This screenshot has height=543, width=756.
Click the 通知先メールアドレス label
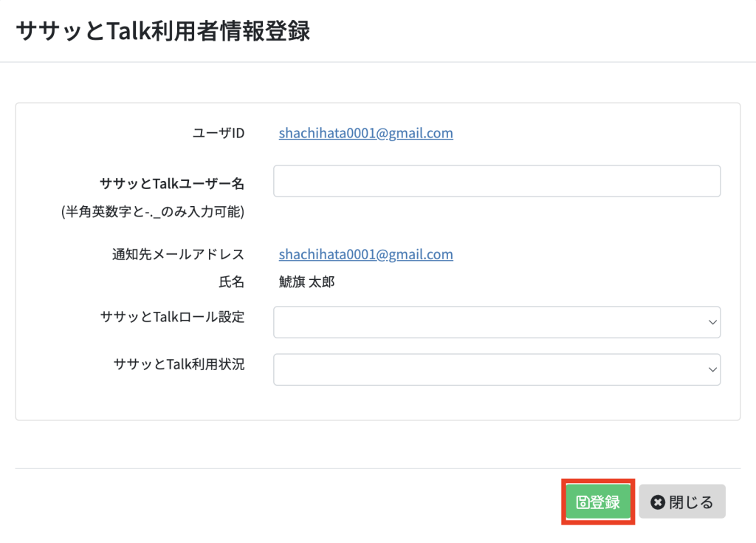[179, 254]
